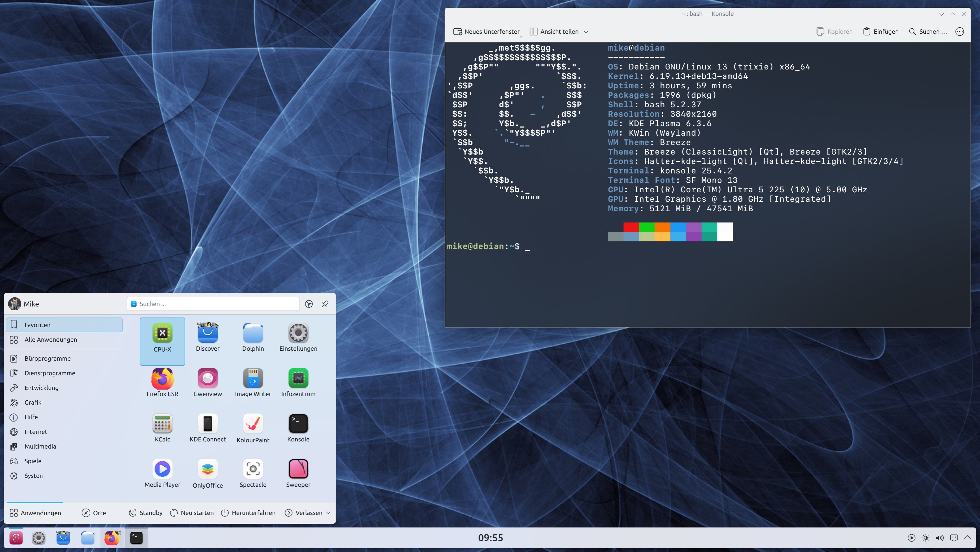The width and height of the screenshot is (980, 552).
Task: Launch KolourPaint
Action: [253, 428]
